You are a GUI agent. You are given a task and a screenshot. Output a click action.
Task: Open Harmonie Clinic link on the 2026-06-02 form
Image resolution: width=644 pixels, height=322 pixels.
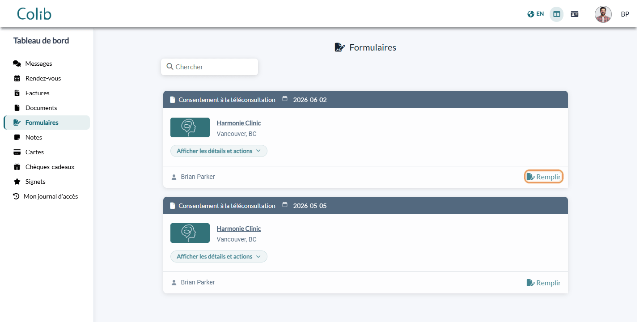(x=239, y=123)
